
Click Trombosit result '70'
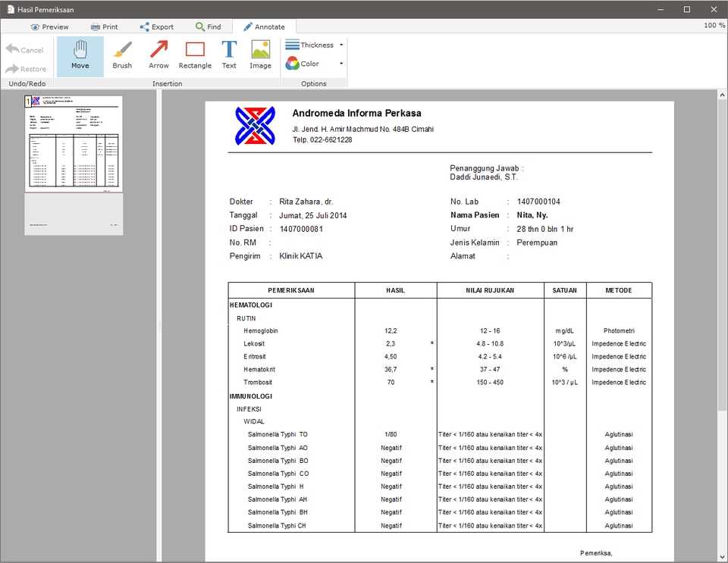(391, 383)
